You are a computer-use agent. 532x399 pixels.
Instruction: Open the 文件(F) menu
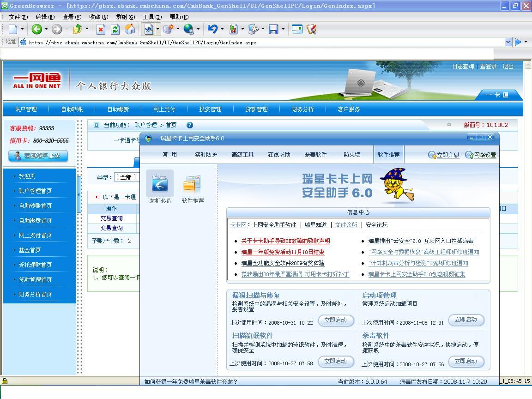click(x=18, y=17)
